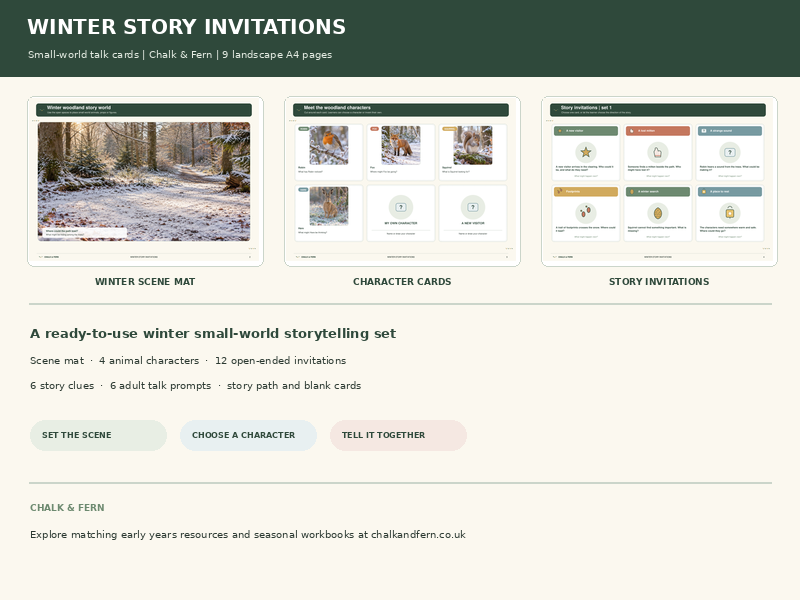Viewport: 800px width, 600px height.
Task: Click the 'STORY INVITATIONS' caption
Action: [x=659, y=282]
